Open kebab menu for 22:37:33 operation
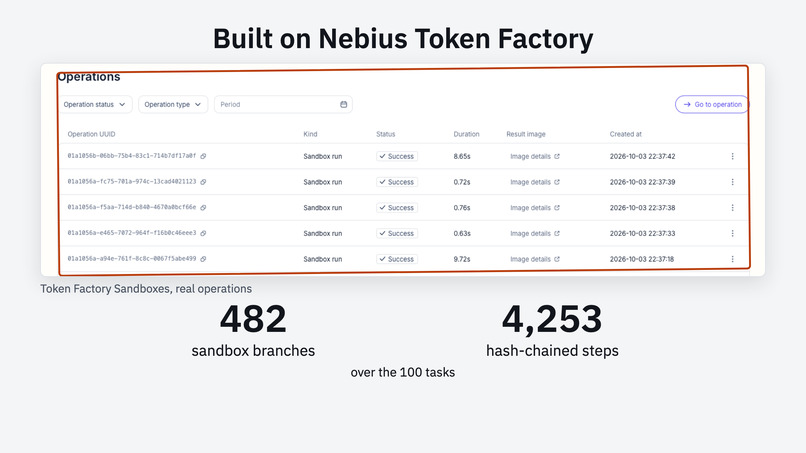The height and width of the screenshot is (453, 806). pyautogui.click(x=732, y=233)
